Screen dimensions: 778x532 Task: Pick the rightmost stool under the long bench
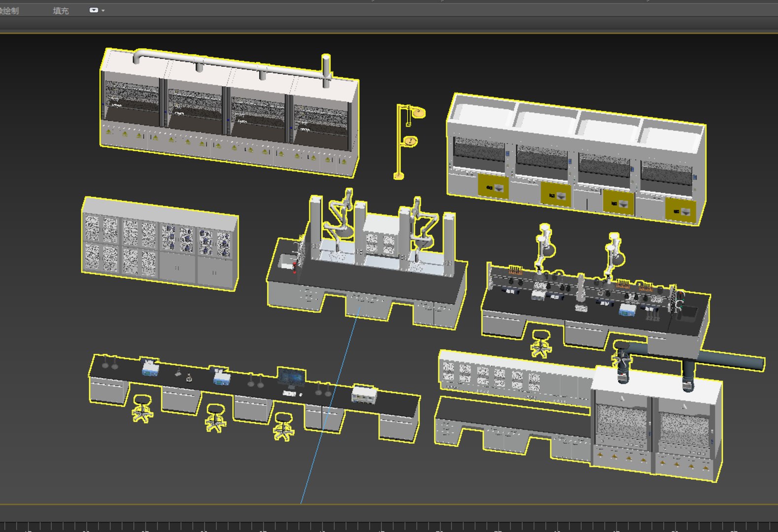[x=283, y=426]
